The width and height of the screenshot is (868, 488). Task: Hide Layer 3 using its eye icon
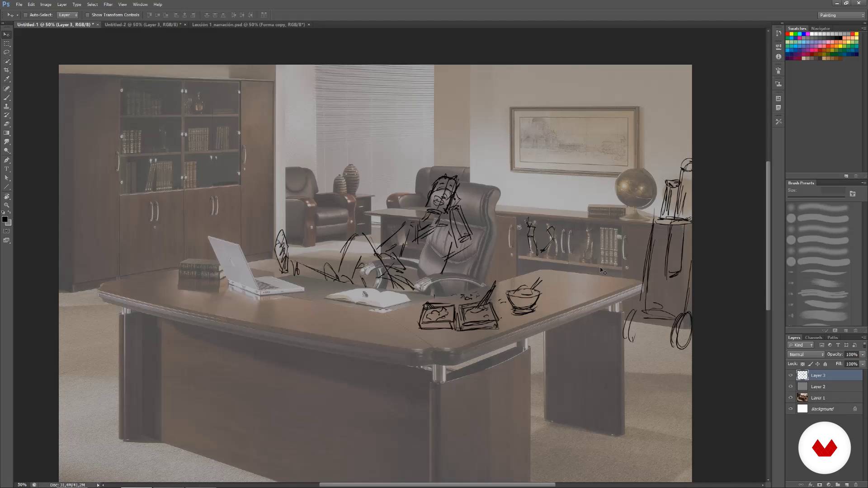point(791,375)
